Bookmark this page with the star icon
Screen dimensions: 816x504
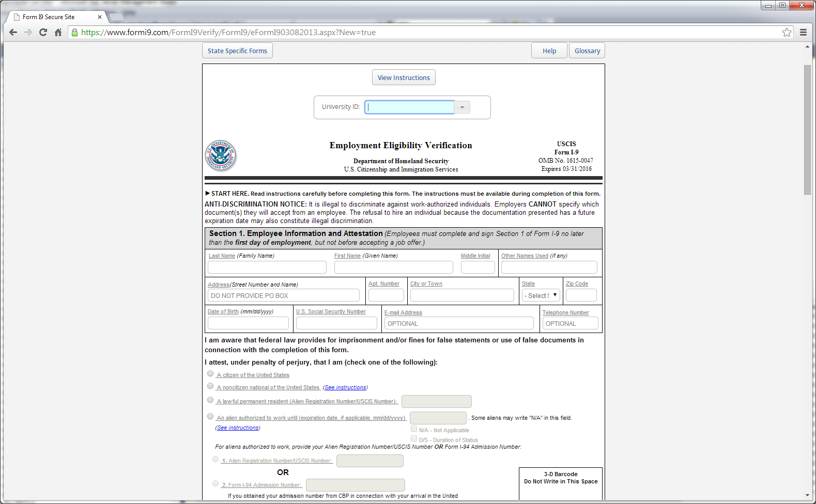(787, 32)
